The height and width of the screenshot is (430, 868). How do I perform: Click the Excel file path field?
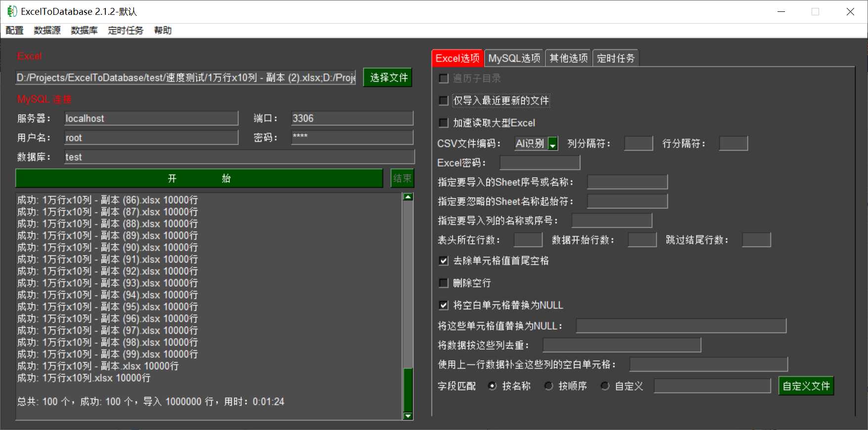click(186, 78)
